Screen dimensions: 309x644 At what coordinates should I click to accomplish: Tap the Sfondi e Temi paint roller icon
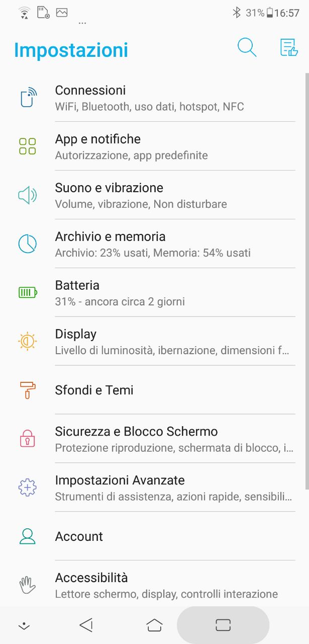pos(28,390)
